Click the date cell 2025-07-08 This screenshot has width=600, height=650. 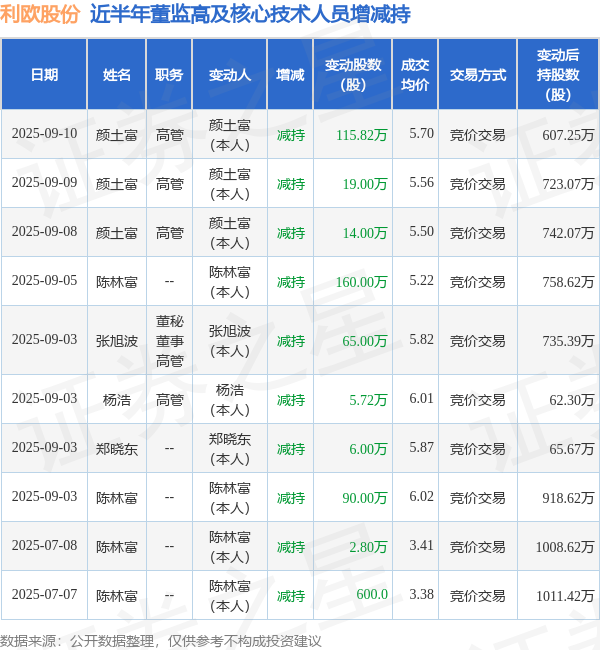[x=44, y=546]
